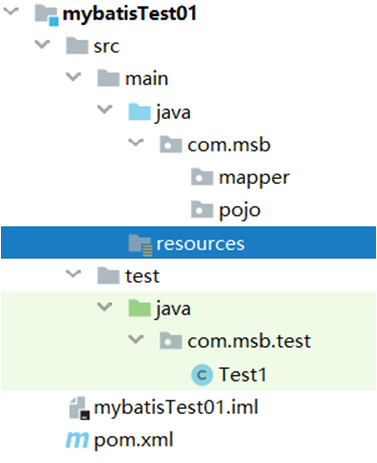Collapse the com.msb package chevron
The width and height of the screenshot is (377, 463).
(136, 143)
